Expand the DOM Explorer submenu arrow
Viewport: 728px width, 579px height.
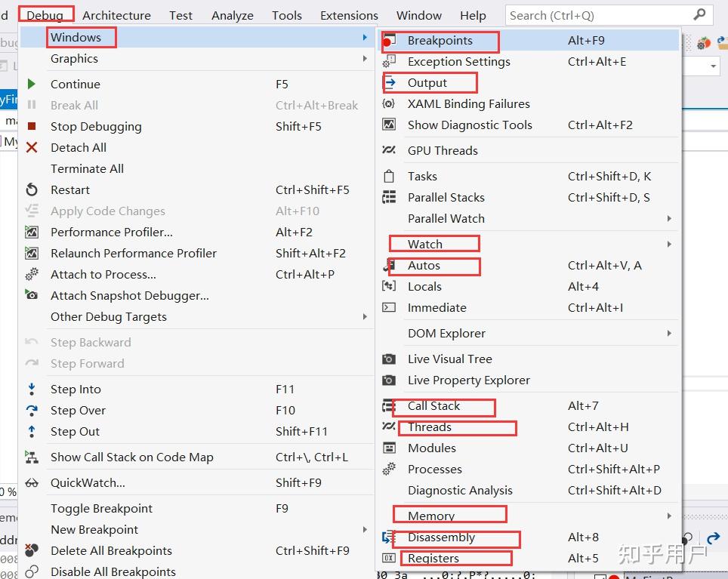tap(669, 333)
